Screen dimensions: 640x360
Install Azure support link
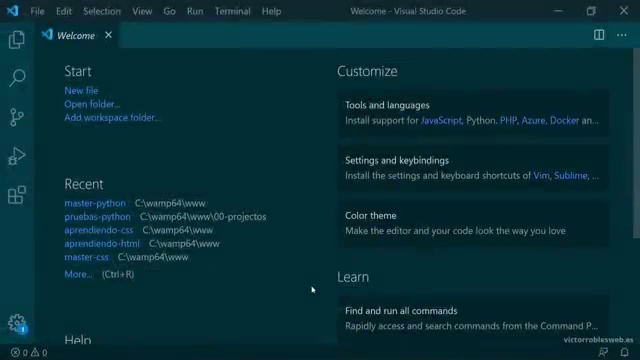click(533, 120)
